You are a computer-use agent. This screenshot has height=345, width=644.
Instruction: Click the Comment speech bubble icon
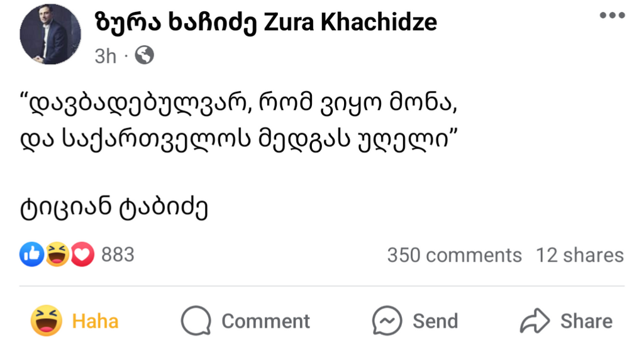pyautogui.click(x=196, y=321)
